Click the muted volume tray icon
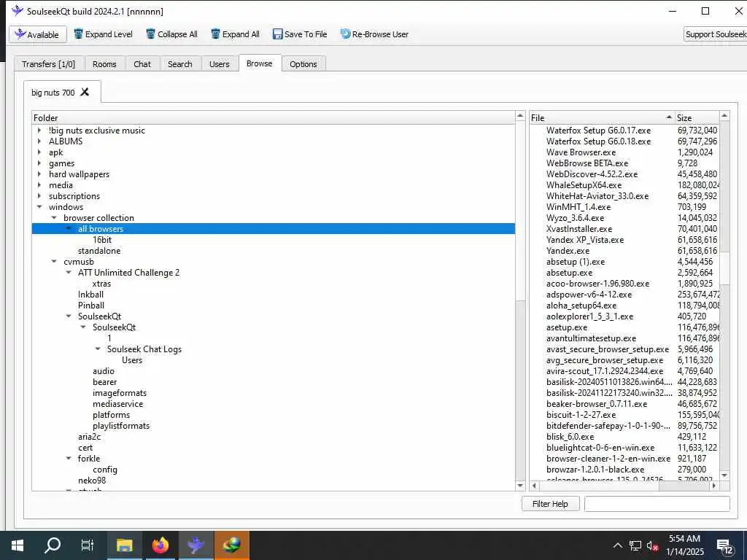Viewport: 747px width, 560px height. pos(652,545)
